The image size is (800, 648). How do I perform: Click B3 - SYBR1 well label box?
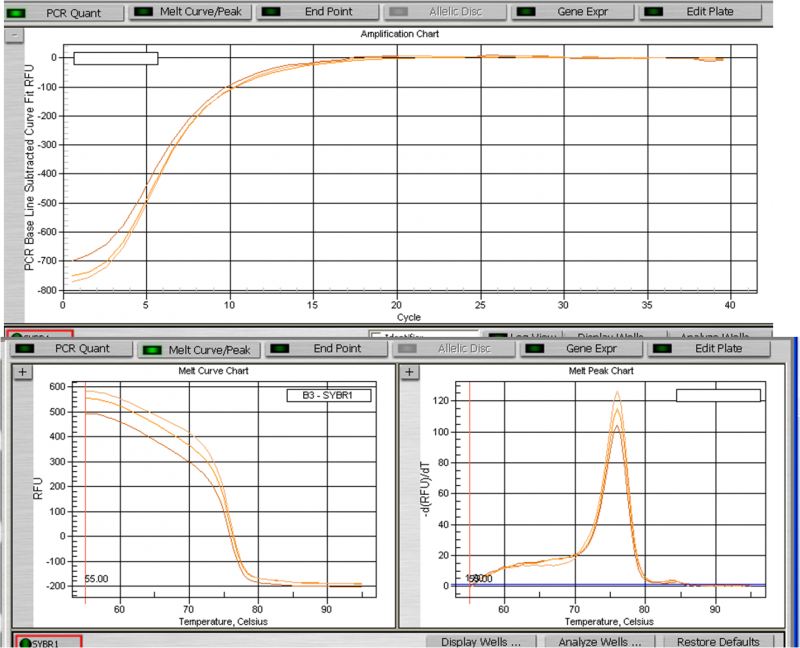329,395
